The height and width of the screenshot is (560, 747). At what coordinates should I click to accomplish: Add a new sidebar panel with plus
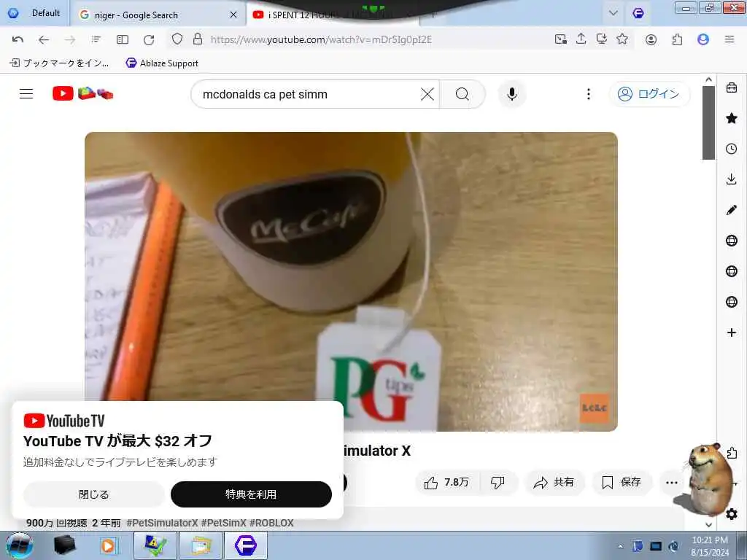click(x=732, y=332)
